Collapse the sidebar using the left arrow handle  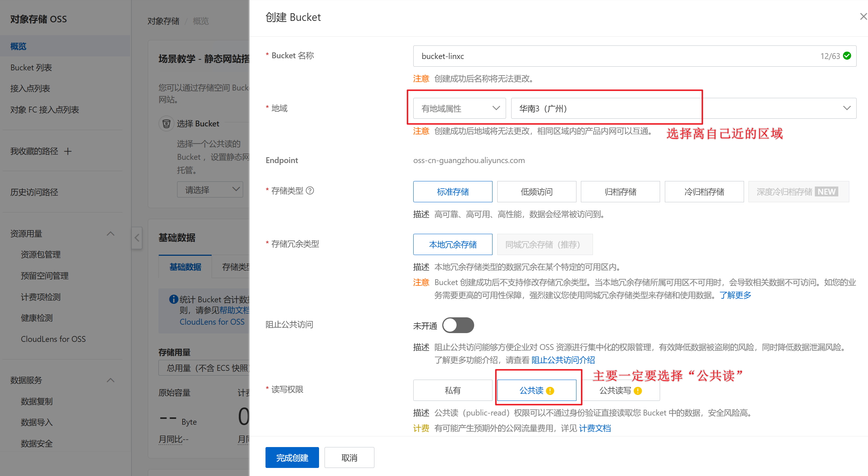137,238
